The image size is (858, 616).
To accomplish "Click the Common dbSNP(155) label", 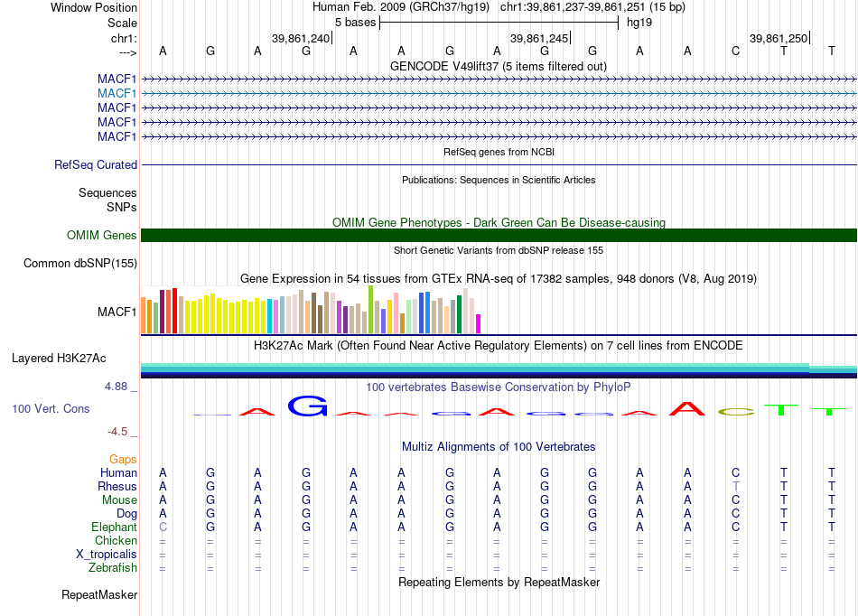I will click(79, 263).
